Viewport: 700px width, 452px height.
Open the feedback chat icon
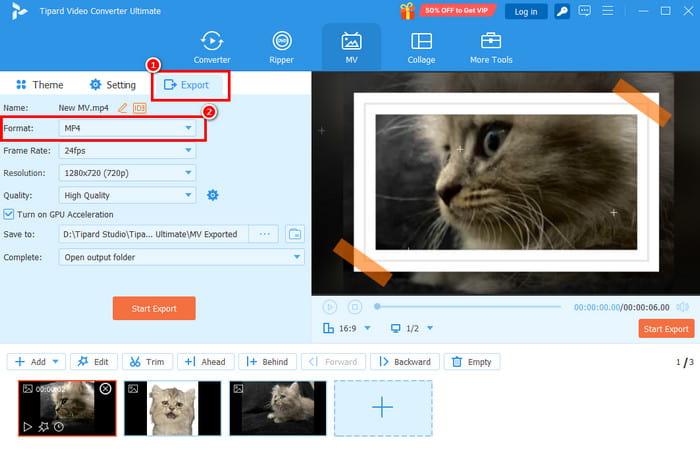point(584,11)
